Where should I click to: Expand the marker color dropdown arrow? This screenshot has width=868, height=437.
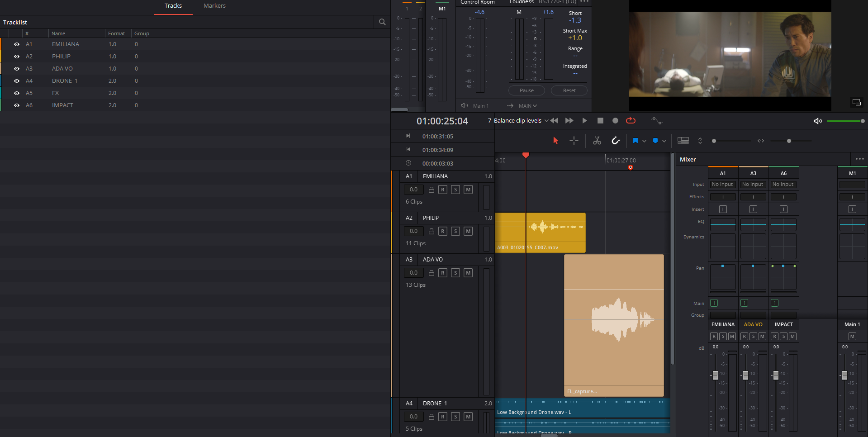pos(664,141)
